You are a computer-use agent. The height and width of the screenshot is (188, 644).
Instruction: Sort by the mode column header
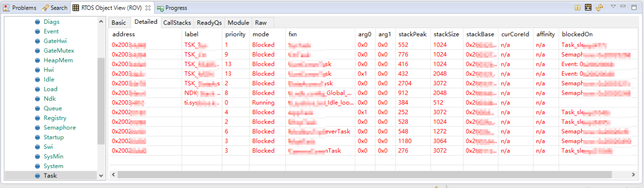tap(268, 34)
